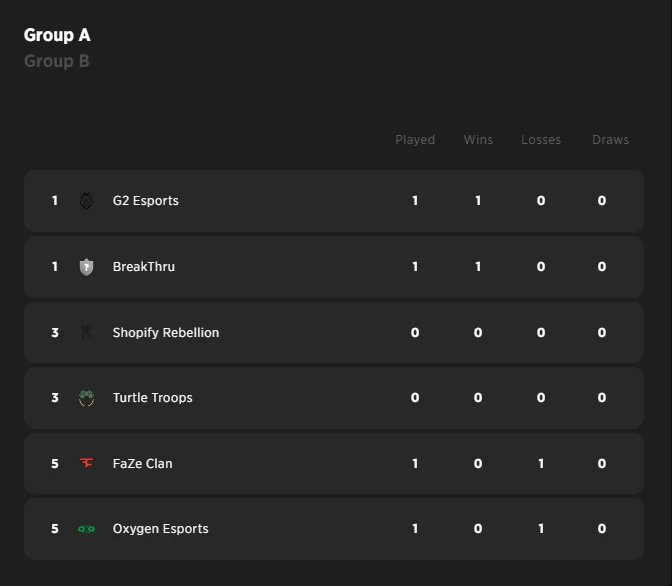Click Turtle Troops wins value
The height and width of the screenshot is (586, 672).
(x=478, y=398)
